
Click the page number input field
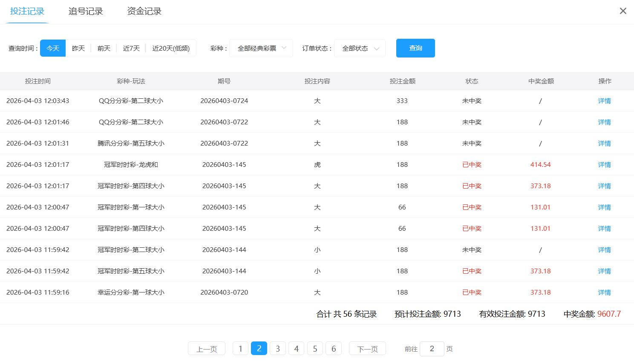pos(432,348)
